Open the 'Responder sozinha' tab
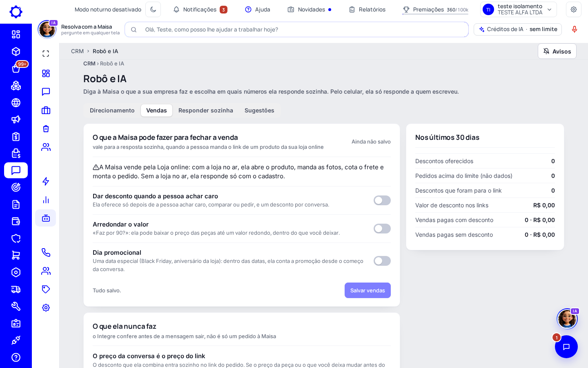This screenshot has height=368, width=588. 206,110
